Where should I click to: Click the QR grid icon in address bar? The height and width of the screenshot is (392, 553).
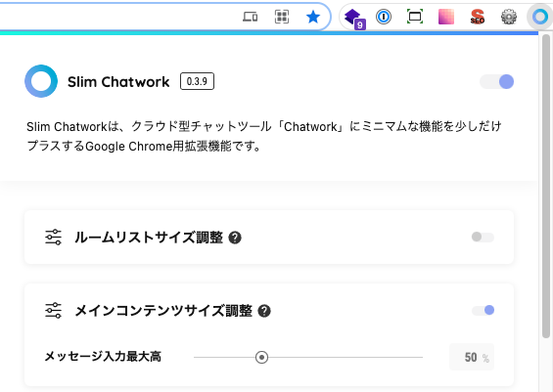click(x=282, y=17)
